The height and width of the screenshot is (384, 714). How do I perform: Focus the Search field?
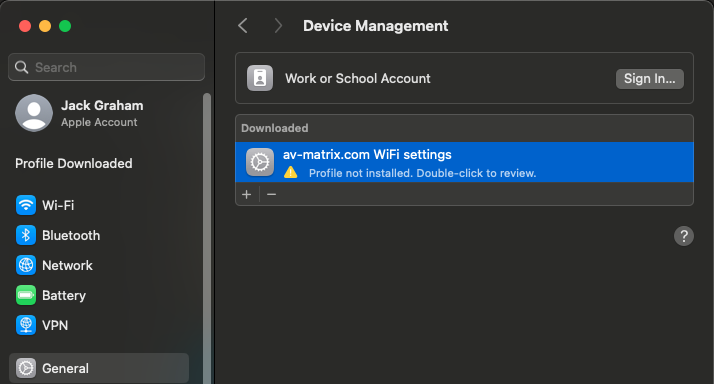tap(106, 67)
